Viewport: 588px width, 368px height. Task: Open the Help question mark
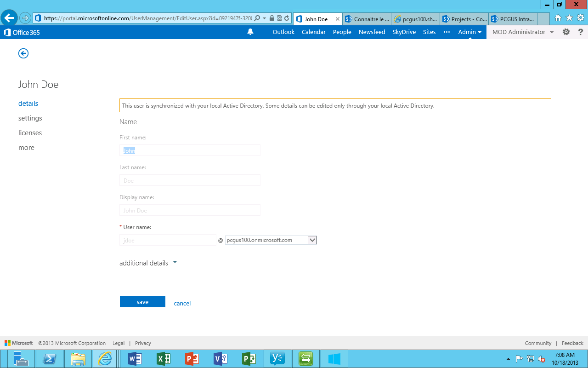[581, 32]
